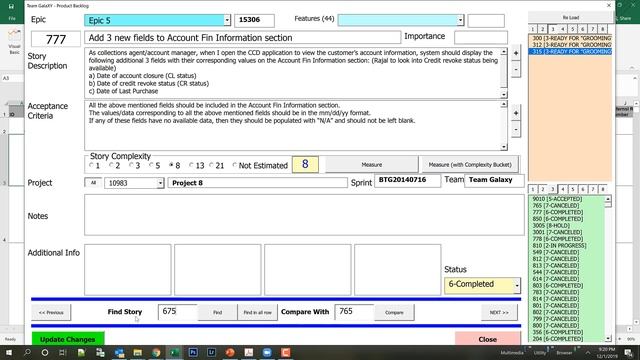
Task: Click plus button beside Story Description
Action: tap(516, 53)
